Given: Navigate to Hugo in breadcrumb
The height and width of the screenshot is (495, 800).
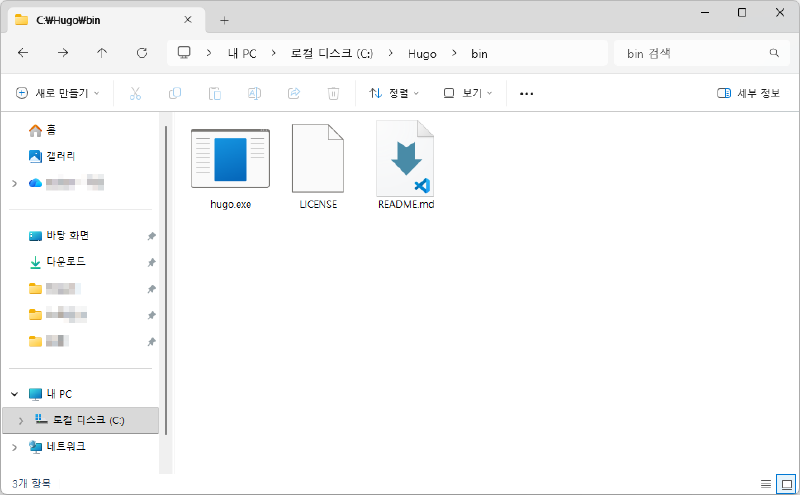Looking at the screenshot, I should pos(422,54).
